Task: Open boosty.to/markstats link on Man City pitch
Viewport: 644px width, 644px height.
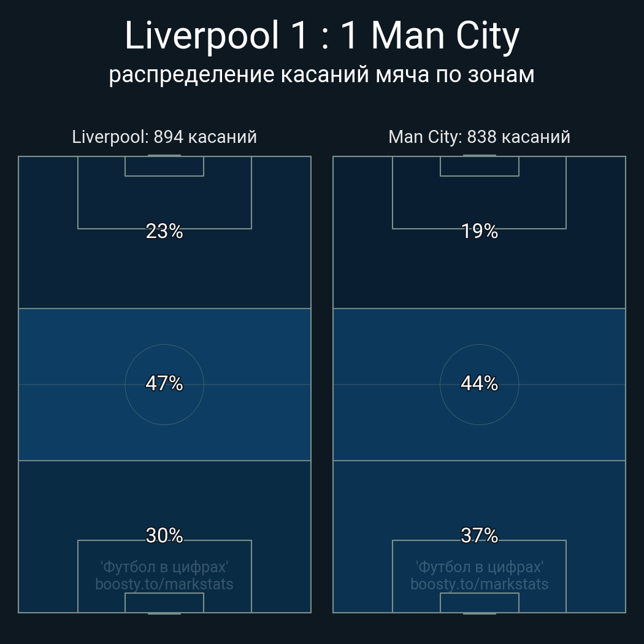Action: point(479,585)
